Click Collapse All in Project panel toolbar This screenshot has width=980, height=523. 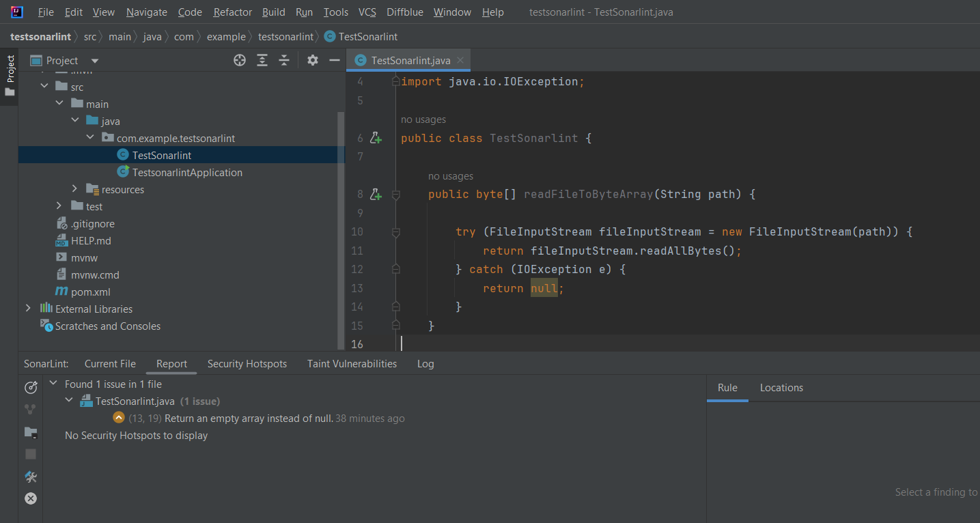tap(284, 60)
